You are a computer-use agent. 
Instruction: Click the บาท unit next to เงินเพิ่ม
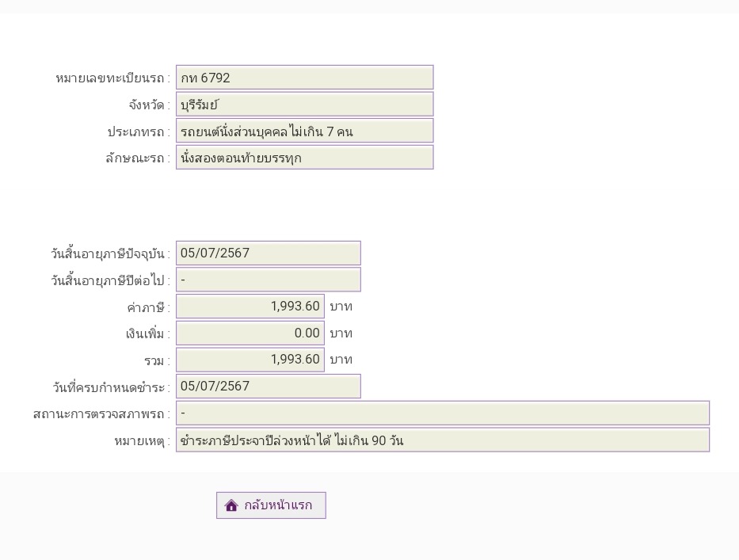point(341,333)
